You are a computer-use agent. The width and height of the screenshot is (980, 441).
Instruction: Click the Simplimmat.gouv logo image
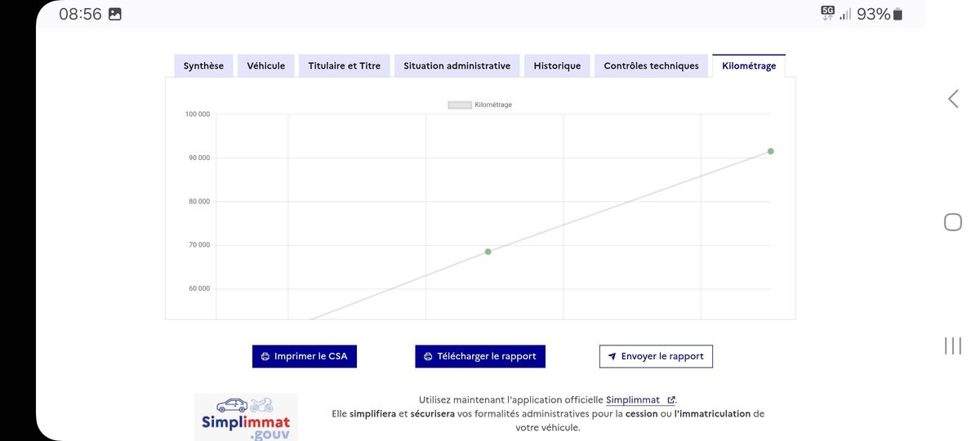[246, 417]
